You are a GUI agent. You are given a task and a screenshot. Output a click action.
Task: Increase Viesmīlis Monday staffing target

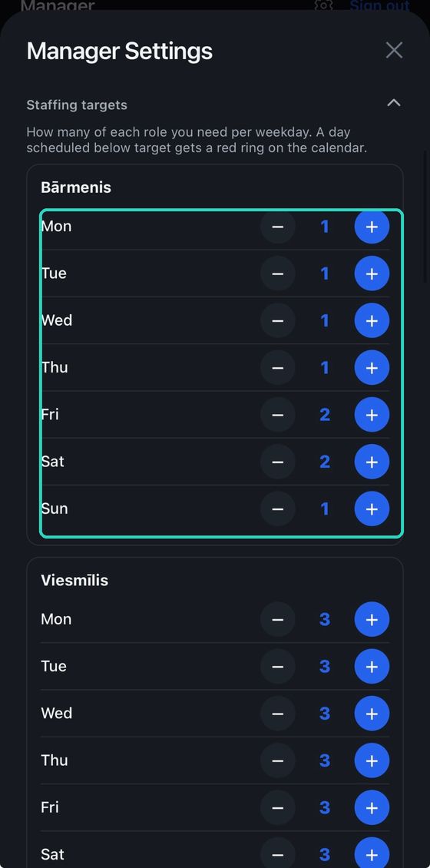pos(372,619)
